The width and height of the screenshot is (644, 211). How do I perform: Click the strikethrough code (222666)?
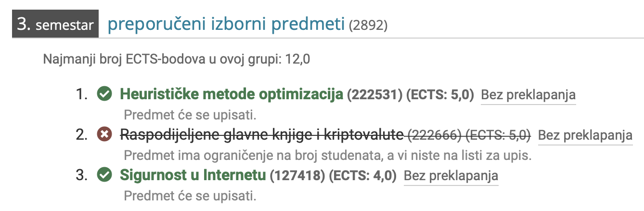(435, 135)
